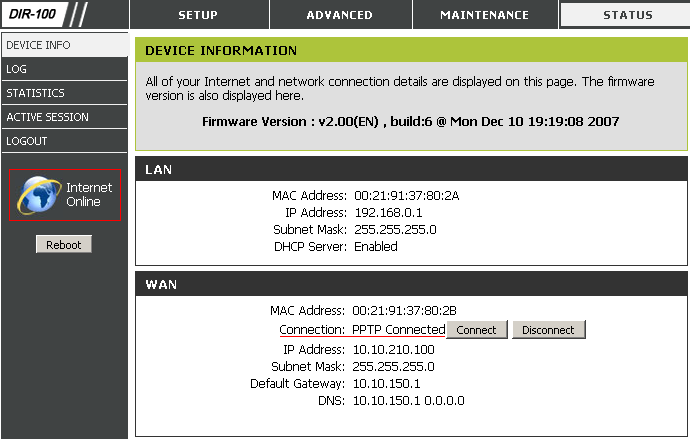This screenshot has width=690, height=439.
Task: Click the Firmware Version text line
Action: [x=411, y=121]
